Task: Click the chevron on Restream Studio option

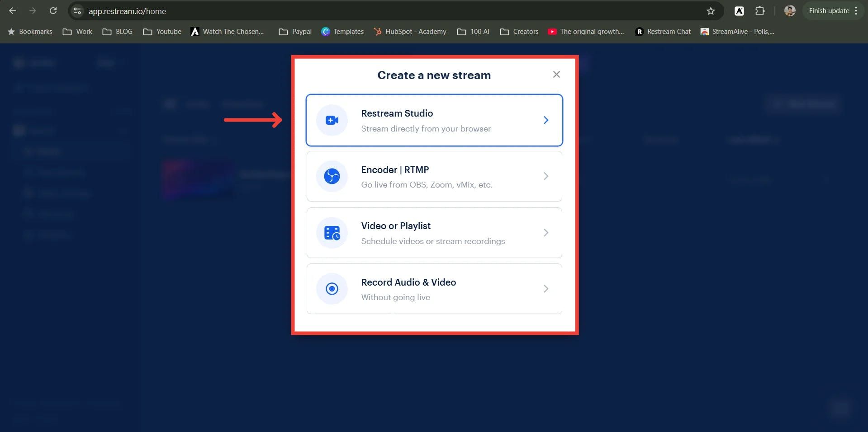Action: (546, 120)
